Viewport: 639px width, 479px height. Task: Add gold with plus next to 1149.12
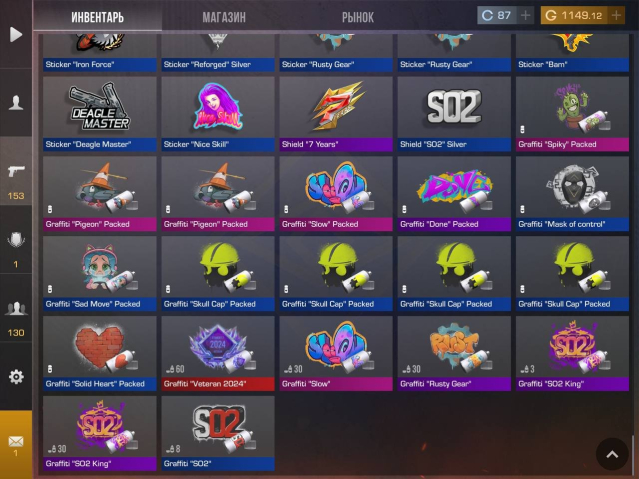tap(616, 15)
